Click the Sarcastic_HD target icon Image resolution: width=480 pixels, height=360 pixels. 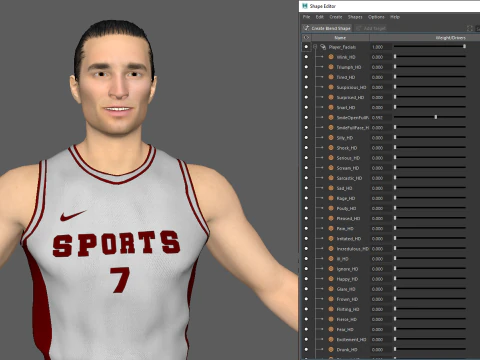[331, 178]
